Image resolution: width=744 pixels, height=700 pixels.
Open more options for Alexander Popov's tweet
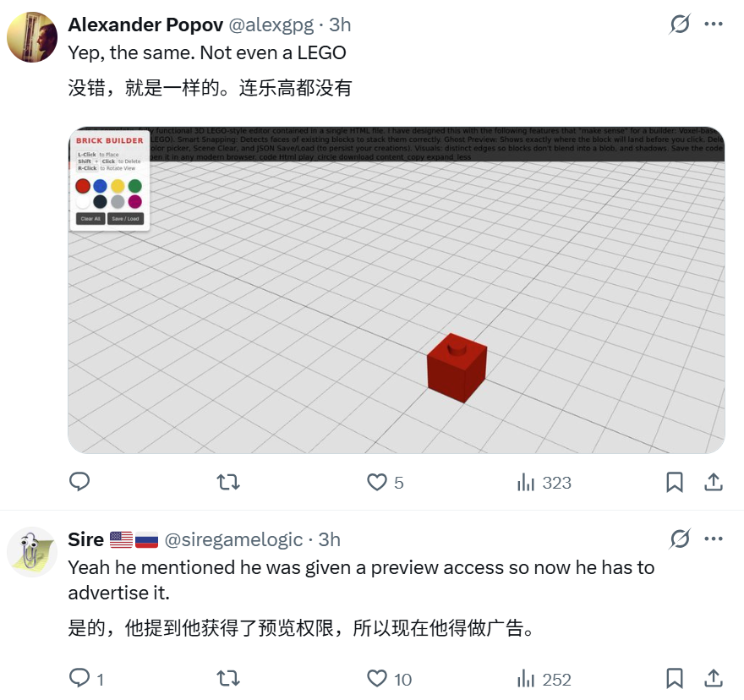(714, 24)
